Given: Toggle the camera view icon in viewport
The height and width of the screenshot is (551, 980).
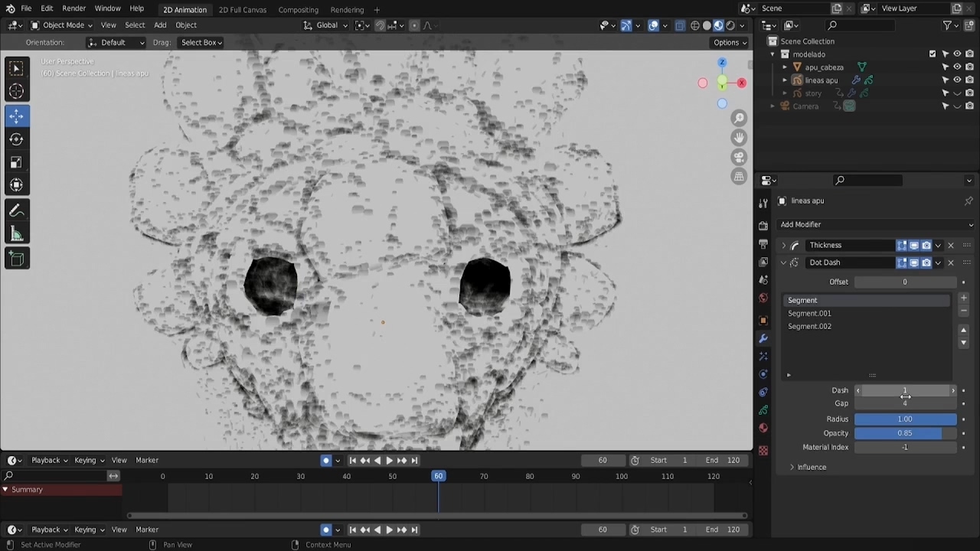Looking at the screenshot, I should pos(739,157).
